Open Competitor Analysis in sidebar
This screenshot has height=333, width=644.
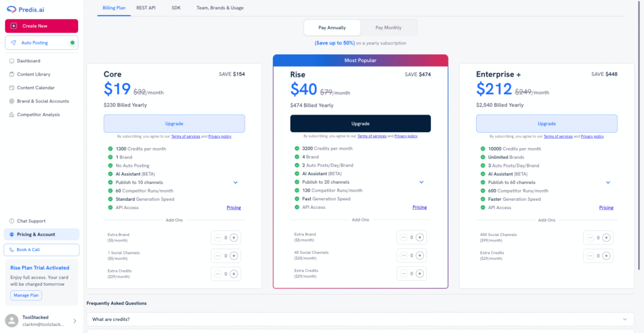[x=38, y=115]
